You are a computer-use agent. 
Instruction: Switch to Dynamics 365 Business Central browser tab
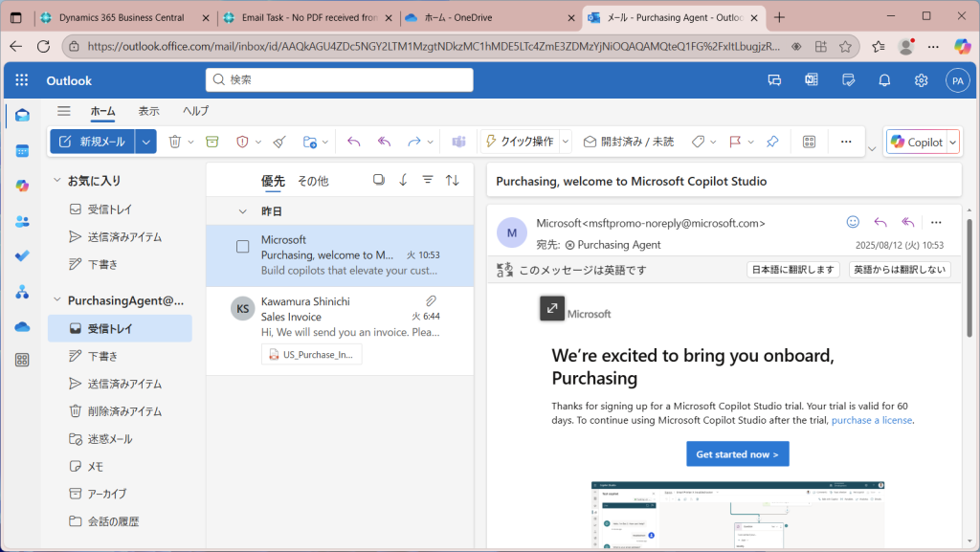123,17
